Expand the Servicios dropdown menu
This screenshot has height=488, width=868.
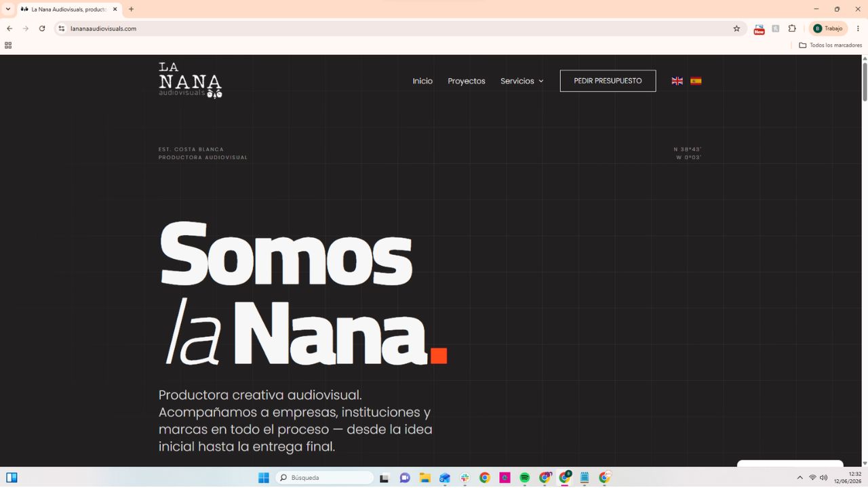coord(521,81)
